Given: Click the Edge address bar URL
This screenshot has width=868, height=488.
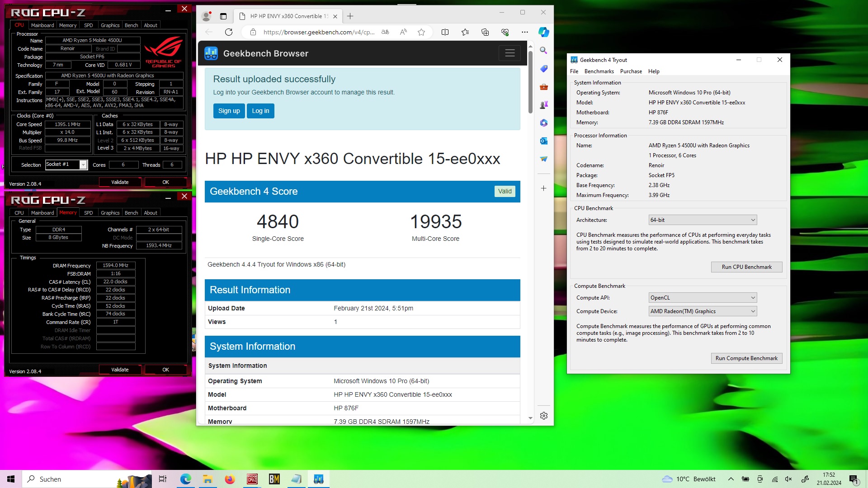Looking at the screenshot, I should click(x=319, y=32).
